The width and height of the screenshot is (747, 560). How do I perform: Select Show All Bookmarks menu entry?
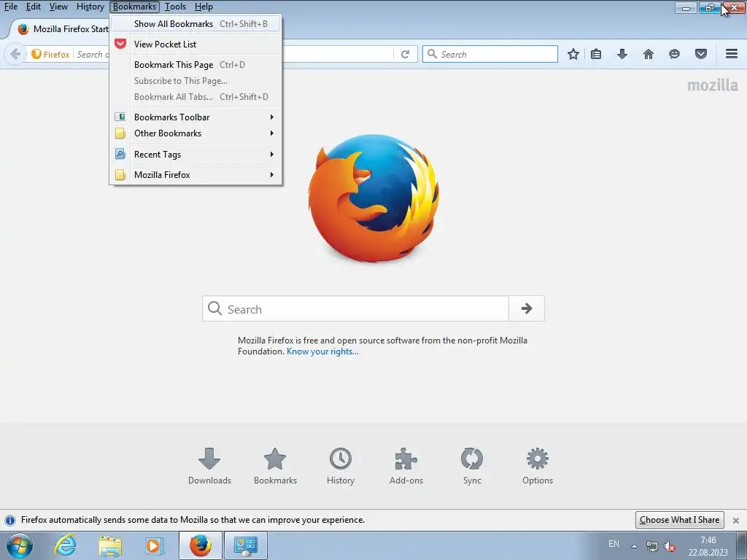click(197, 24)
